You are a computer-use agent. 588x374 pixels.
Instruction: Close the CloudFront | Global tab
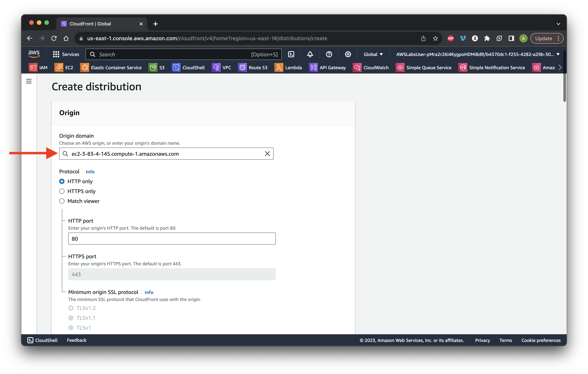click(x=141, y=24)
